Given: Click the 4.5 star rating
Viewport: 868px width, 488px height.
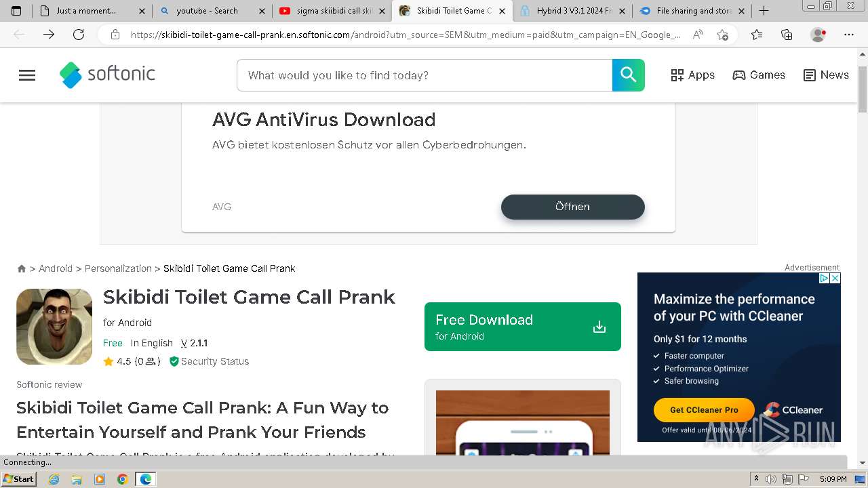Looking at the screenshot, I should [x=117, y=361].
